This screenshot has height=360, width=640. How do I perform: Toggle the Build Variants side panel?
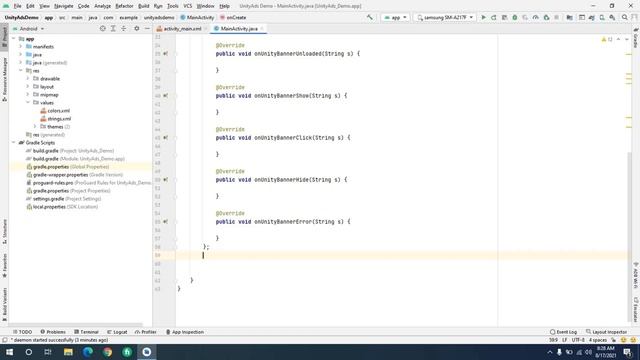point(4,304)
